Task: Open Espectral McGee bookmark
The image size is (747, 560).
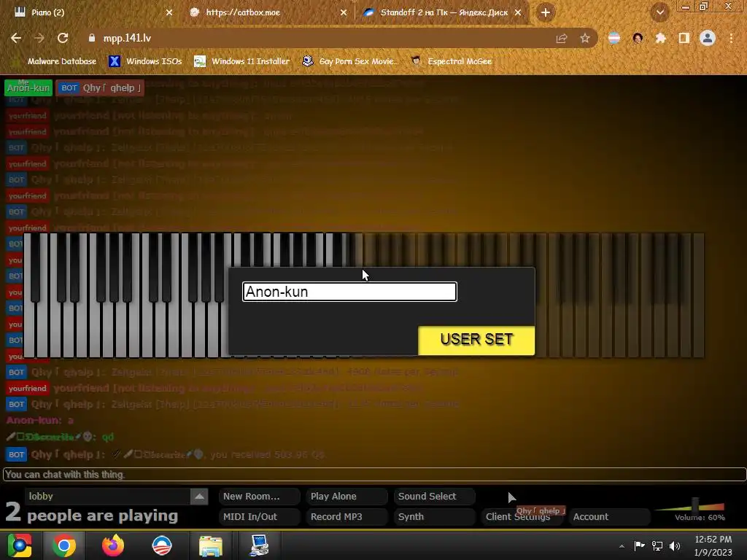Action: pyautogui.click(x=452, y=61)
